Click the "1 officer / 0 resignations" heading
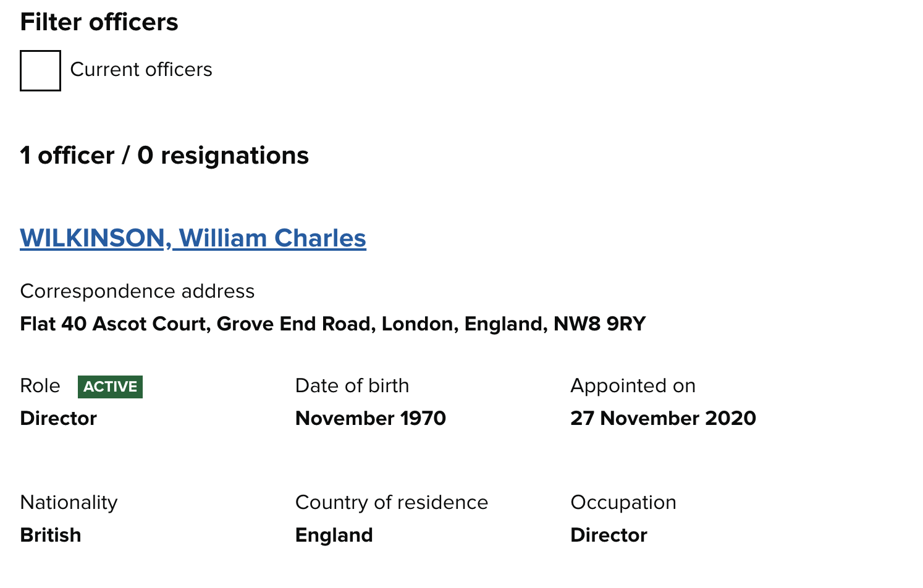 (164, 156)
